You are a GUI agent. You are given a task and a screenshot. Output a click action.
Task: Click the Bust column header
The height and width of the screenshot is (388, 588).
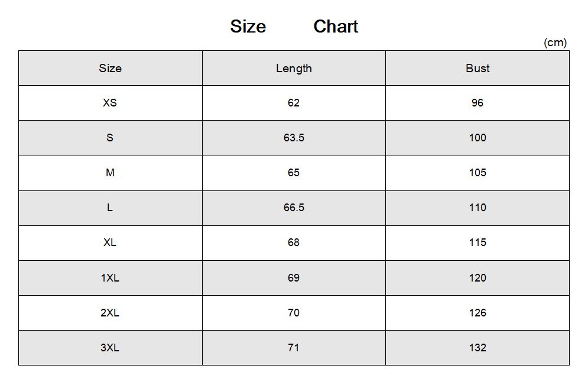click(x=477, y=68)
